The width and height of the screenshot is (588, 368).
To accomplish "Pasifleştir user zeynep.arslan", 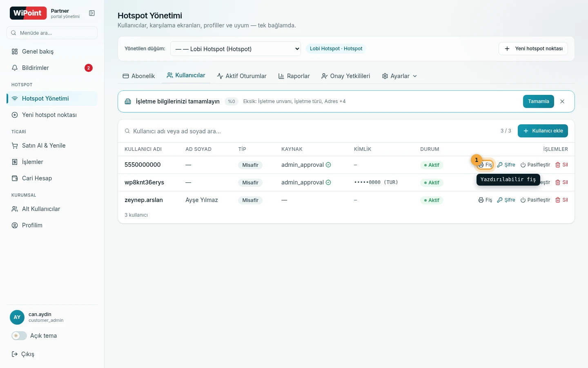I will (535, 200).
